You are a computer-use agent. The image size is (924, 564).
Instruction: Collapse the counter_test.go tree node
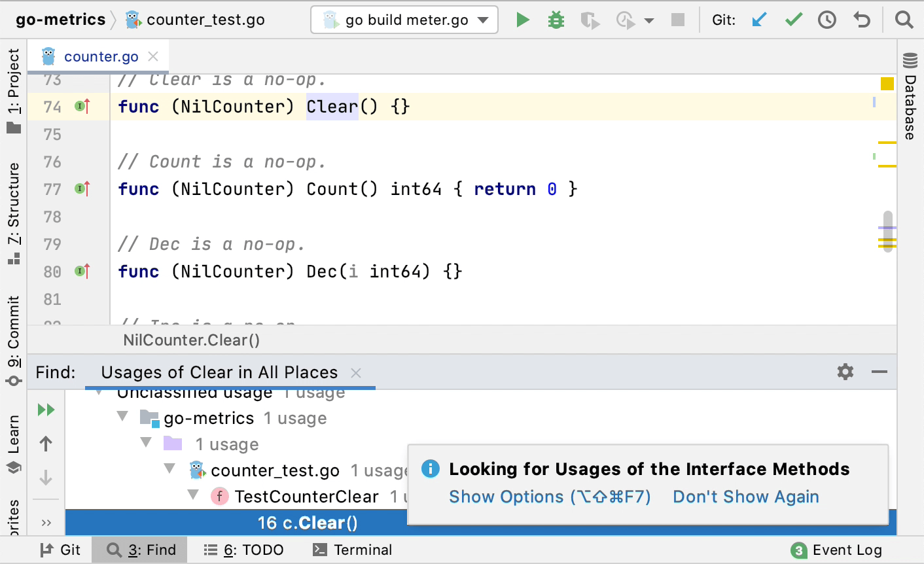click(x=169, y=468)
